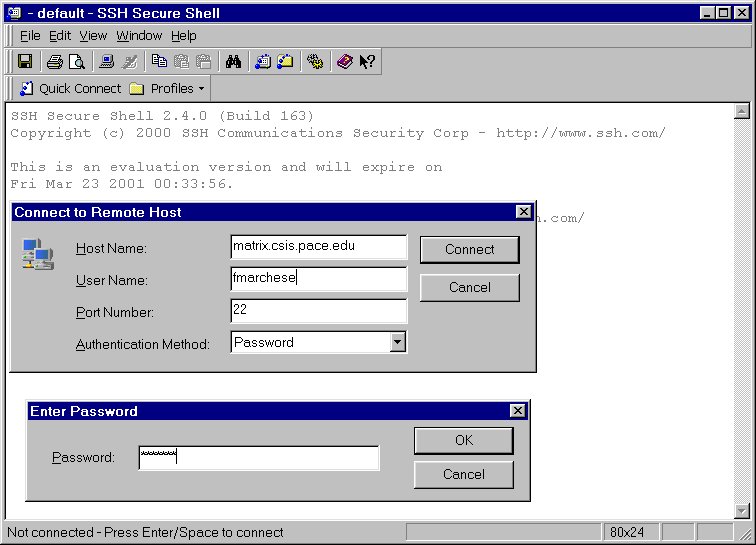
Task: Click the SSH Secure Shell 2.4.0 version line
Action: click(162, 116)
